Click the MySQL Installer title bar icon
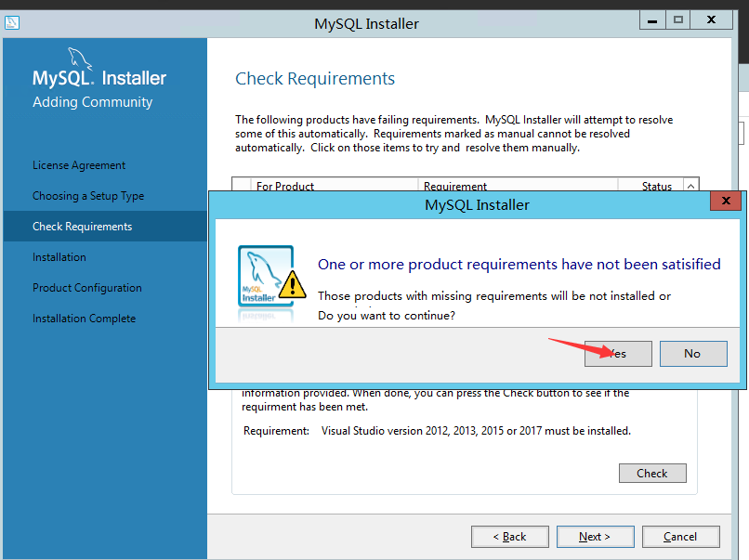The width and height of the screenshot is (749, 560). 12,22
